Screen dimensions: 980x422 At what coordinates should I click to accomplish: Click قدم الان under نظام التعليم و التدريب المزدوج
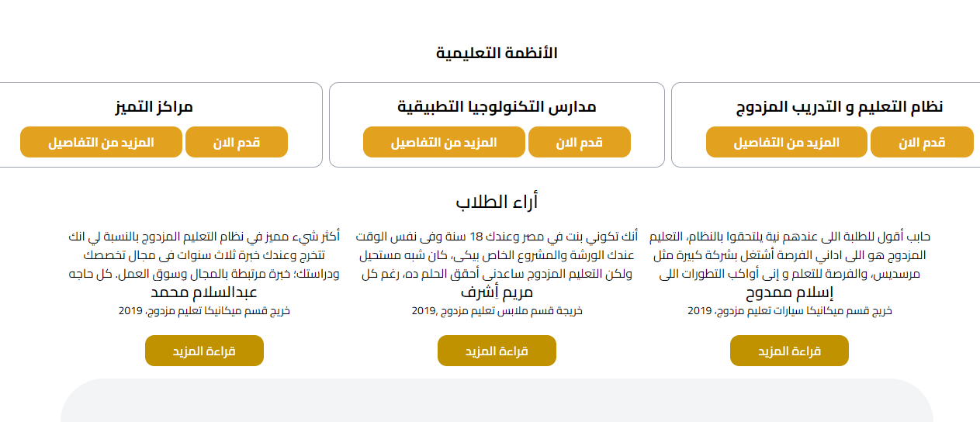(x=922, y=143)
